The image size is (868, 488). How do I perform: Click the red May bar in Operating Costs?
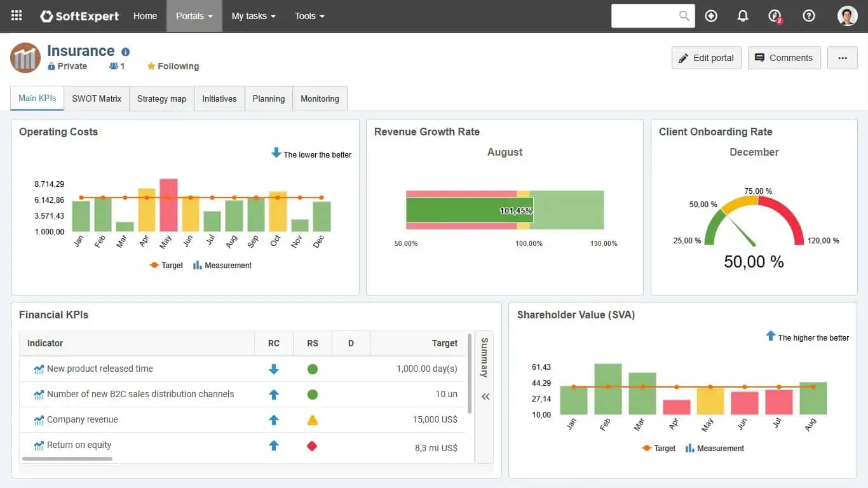[x=168, y=205]
